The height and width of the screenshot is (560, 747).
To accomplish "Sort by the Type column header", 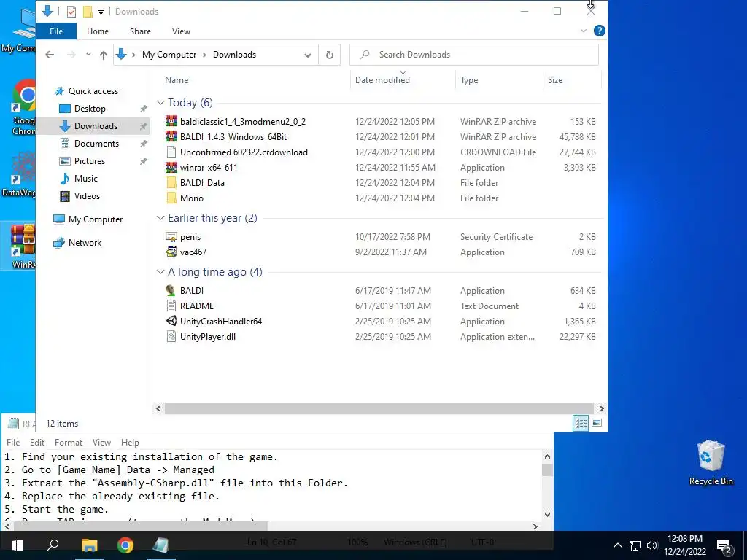I will tap(469, 80).
